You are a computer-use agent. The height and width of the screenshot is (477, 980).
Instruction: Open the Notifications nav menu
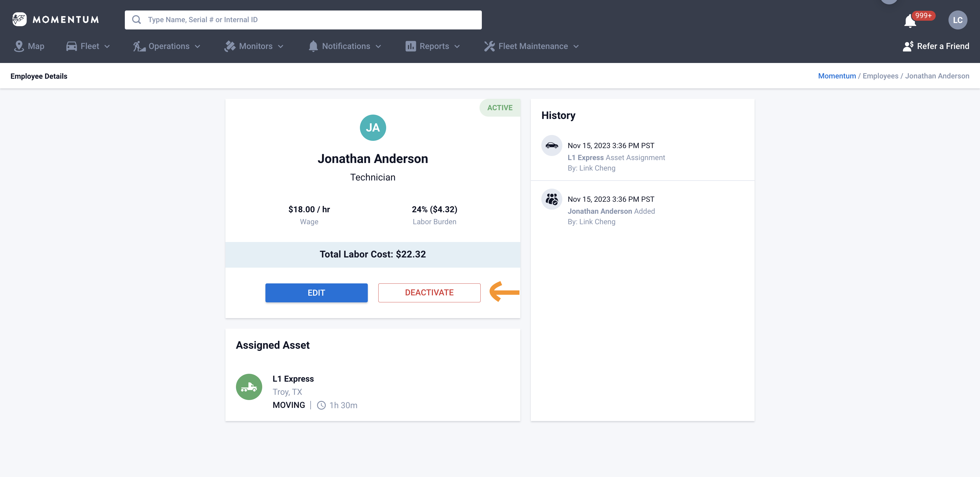click(x=345, y=46)
